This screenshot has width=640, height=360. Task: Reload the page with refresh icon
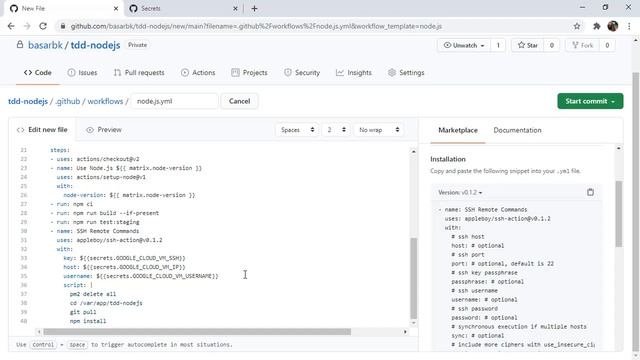pyautogui.click(x=43, y=26)
